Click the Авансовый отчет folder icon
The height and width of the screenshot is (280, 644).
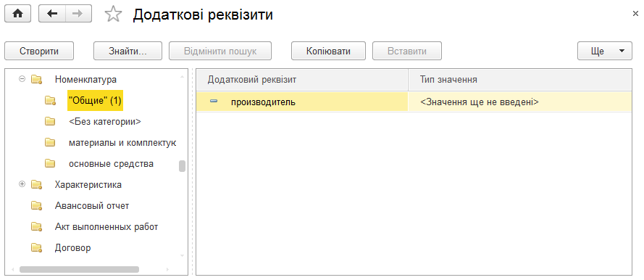(37, 206)
